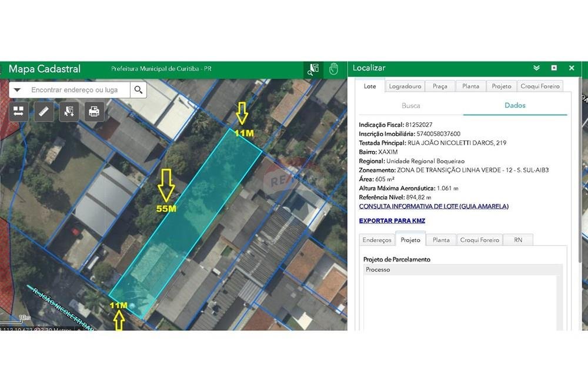Open the Endereços sub-tab
Image resolution: width=588 pixels, height=392 pixels.
tap(377, 240)
